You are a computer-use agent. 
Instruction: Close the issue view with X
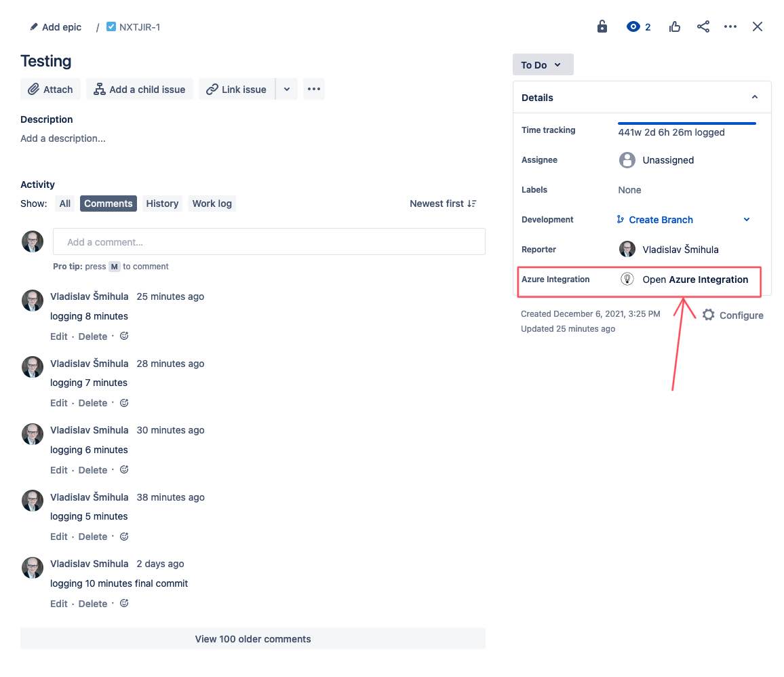coord(758,26)
